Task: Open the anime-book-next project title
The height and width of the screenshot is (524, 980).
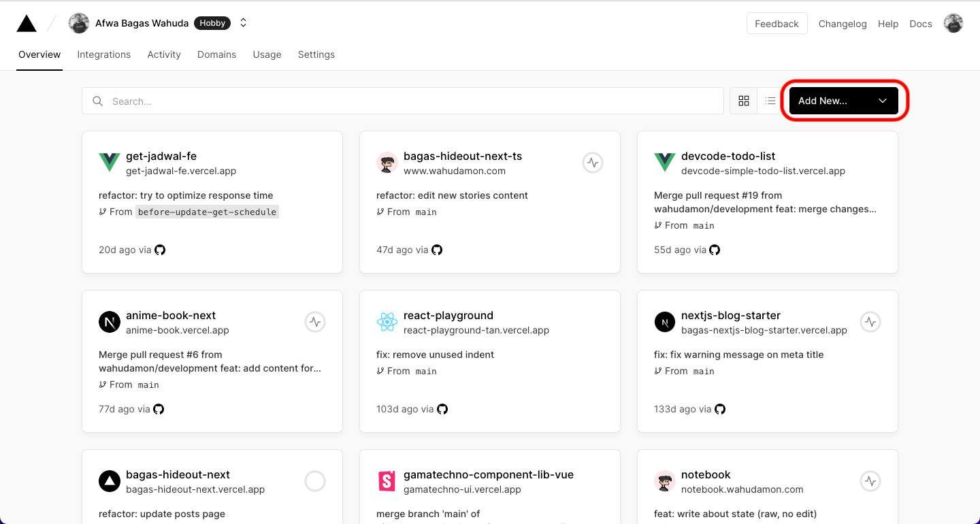Action: click(171, 315)
